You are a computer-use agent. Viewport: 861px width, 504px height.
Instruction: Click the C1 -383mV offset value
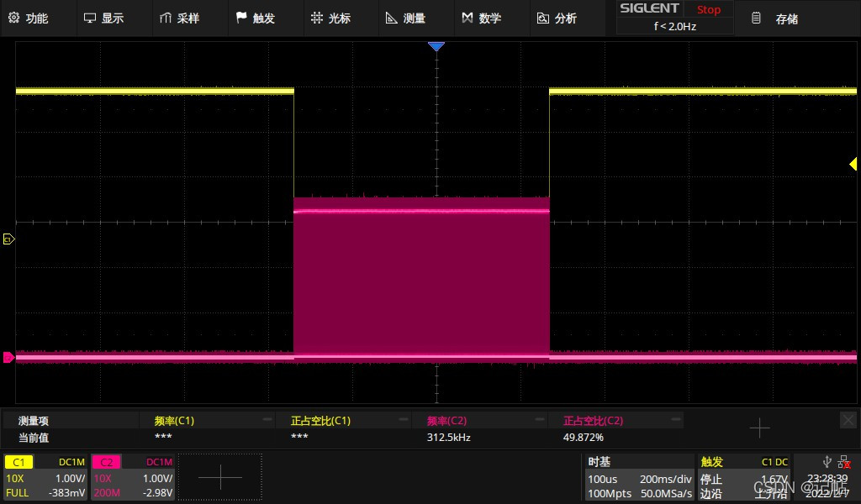(67, 492)
